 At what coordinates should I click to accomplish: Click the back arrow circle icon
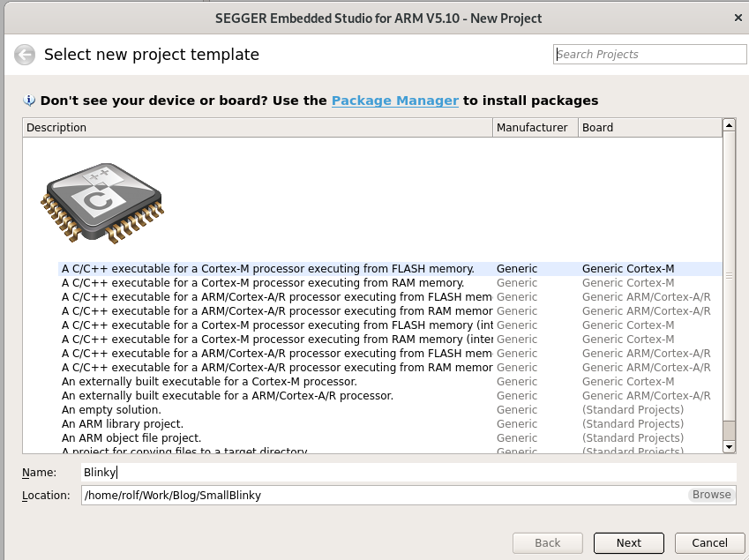[x=25, y=55]
